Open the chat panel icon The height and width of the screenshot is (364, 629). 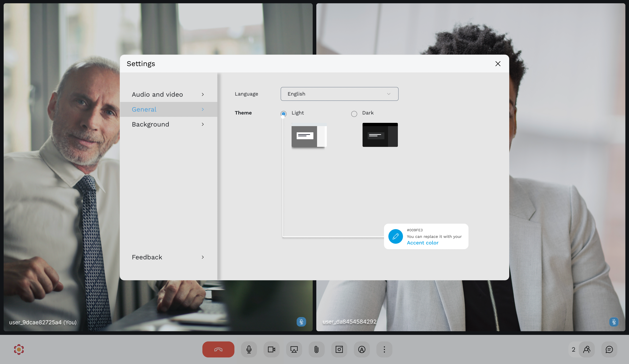(x=609, y=349)
